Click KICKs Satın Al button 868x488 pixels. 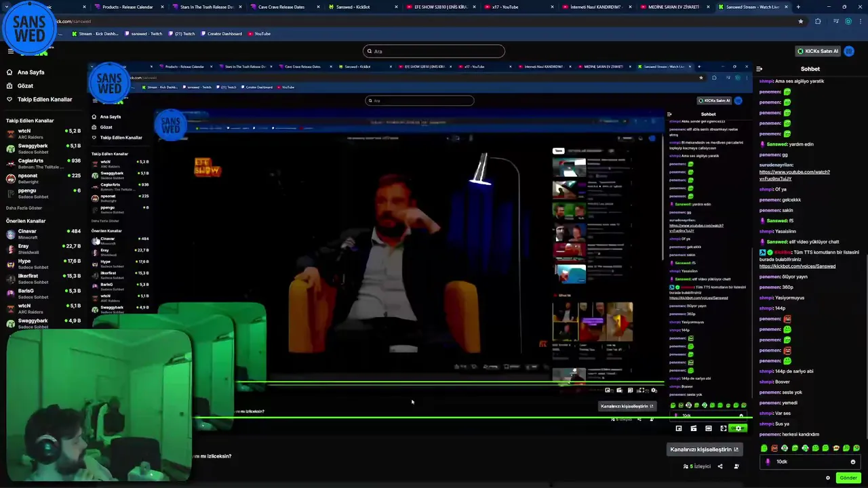pos(817,51)
